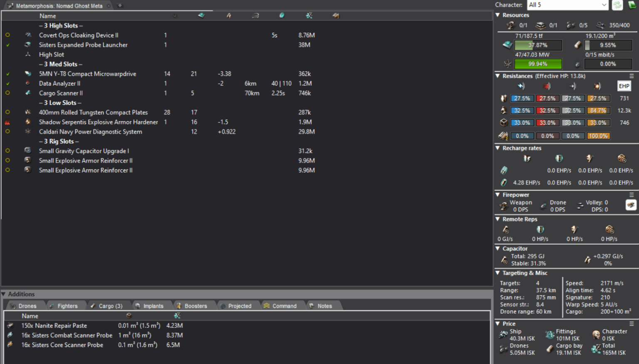
Task: Click the CPU usage bar showing 37.87%
Action: (538, 45)
